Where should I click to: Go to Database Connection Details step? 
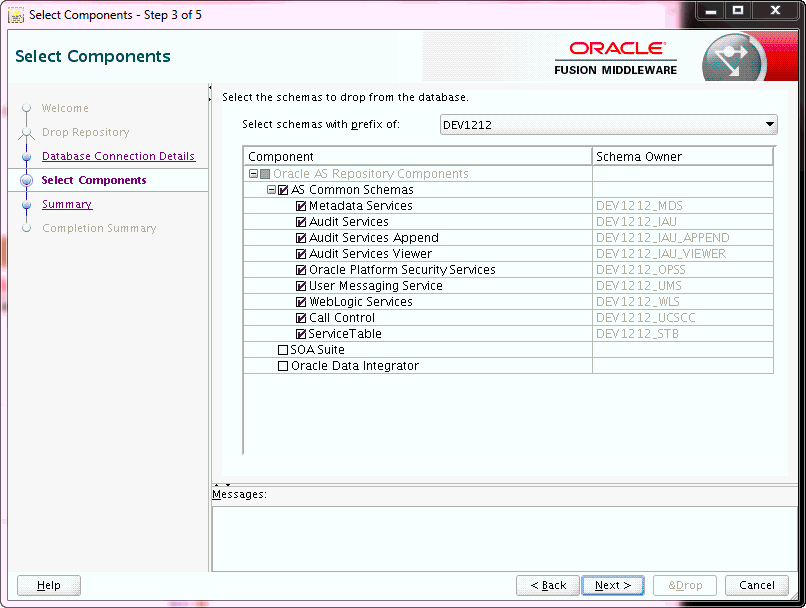click(x=118, y=156)
